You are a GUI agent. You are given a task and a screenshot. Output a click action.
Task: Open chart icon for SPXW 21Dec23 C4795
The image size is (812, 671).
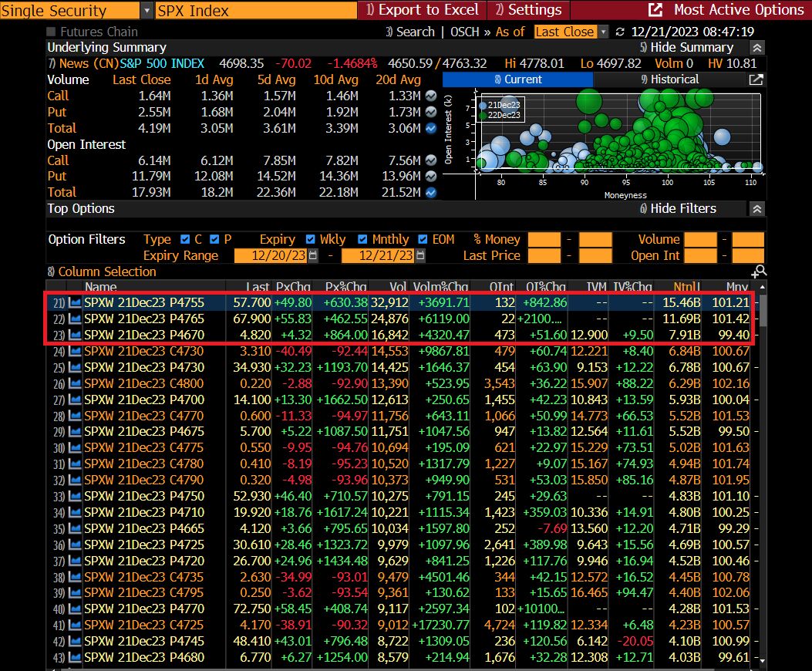tap(75, 593)
